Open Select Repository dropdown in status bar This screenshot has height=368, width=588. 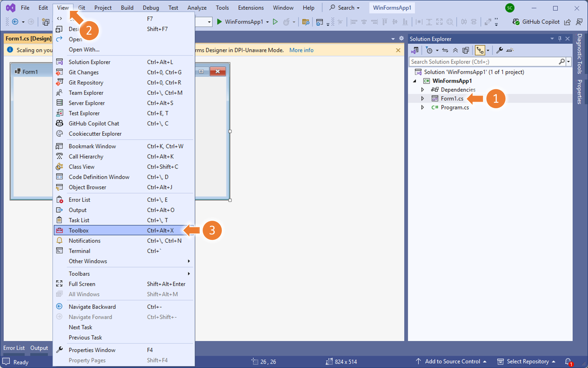tap(526, 361)
